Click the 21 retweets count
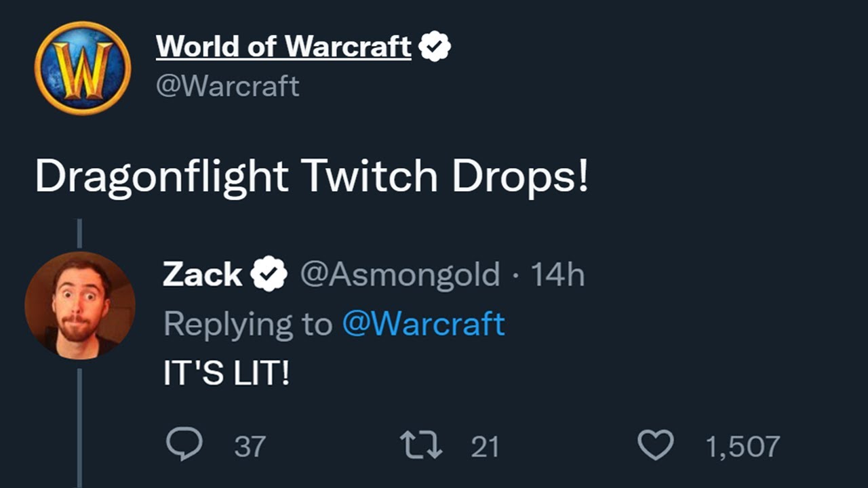868x488 pixels. (485, 447)
